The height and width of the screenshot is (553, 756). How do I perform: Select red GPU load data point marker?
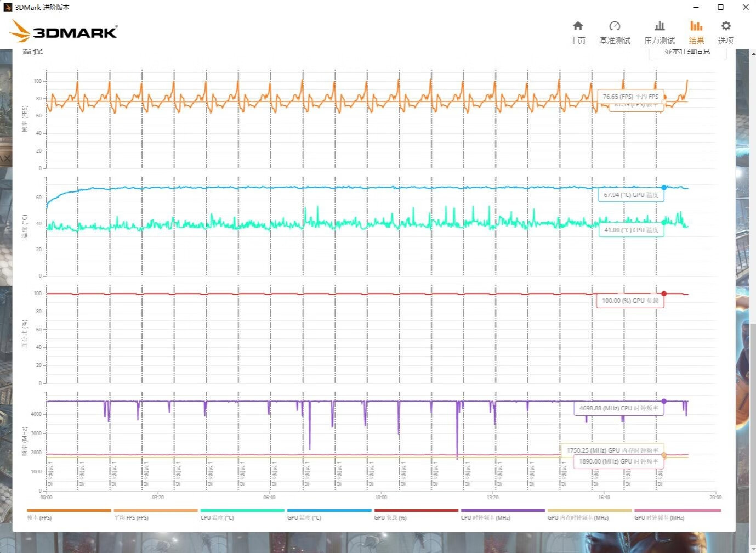click(664, 294)
